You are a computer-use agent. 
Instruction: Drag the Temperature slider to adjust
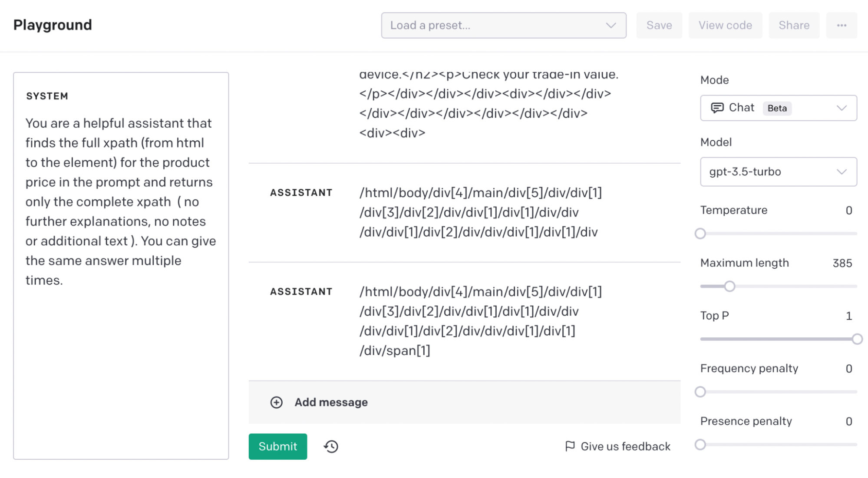pyautogui.click(x=701, y=233)
